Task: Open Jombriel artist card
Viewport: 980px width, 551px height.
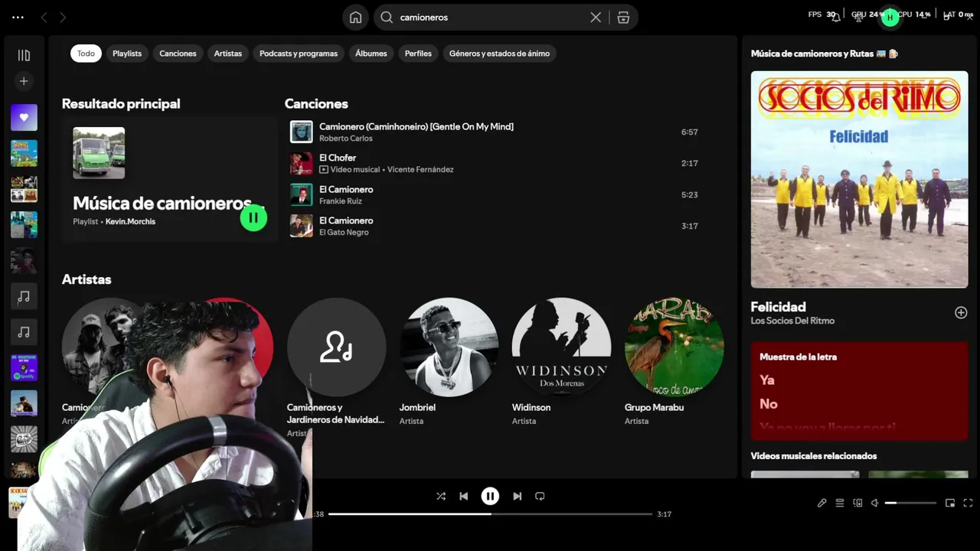Action: (x=449, y=362)
